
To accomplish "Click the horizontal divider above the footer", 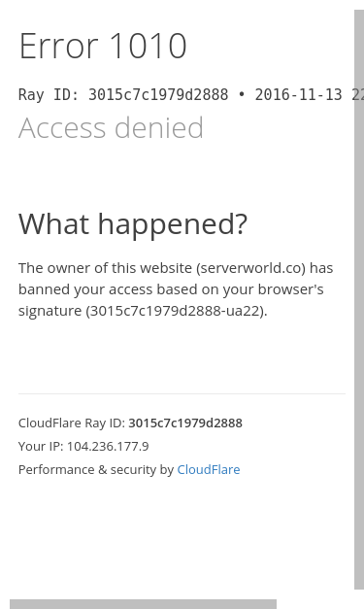I will (x=182, y=393).
